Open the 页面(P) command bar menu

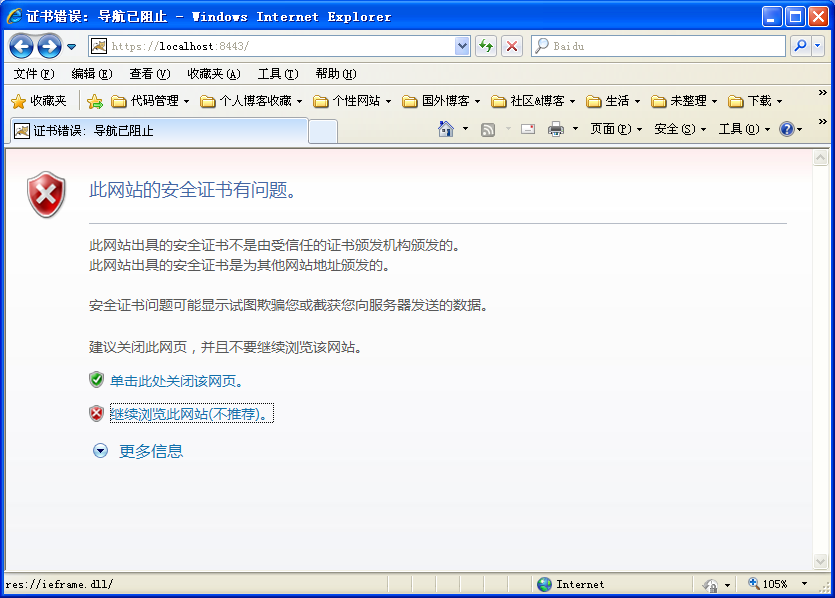616,129
